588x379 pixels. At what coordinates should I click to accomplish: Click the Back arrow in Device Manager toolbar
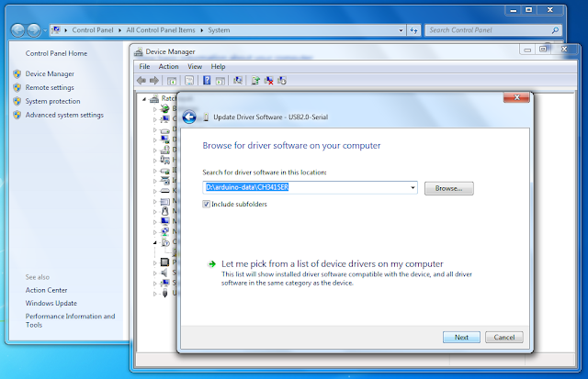click(x=141, y=80)
